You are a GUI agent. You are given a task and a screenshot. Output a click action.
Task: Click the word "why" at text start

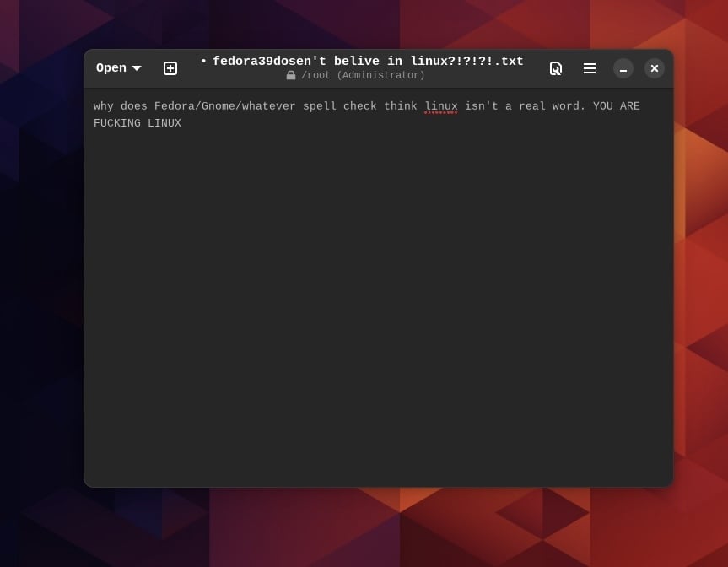(103, 106)
